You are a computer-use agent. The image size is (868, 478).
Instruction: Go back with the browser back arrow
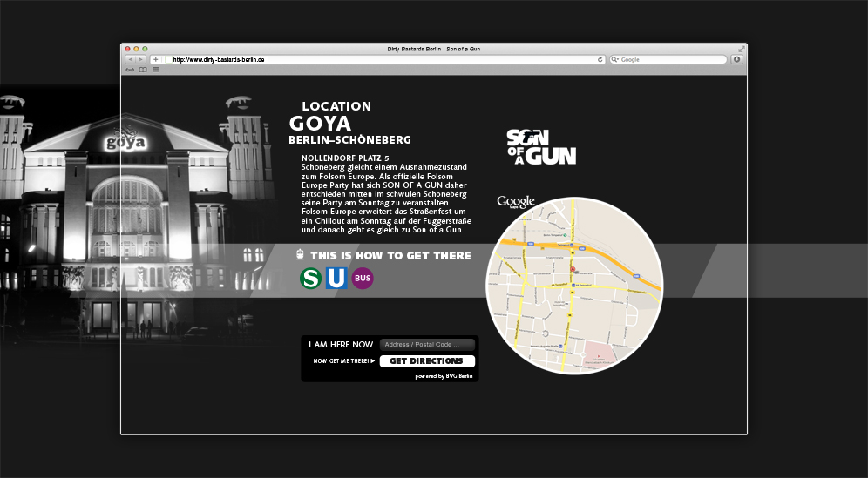pyautogui.click(x=131, y=59)
